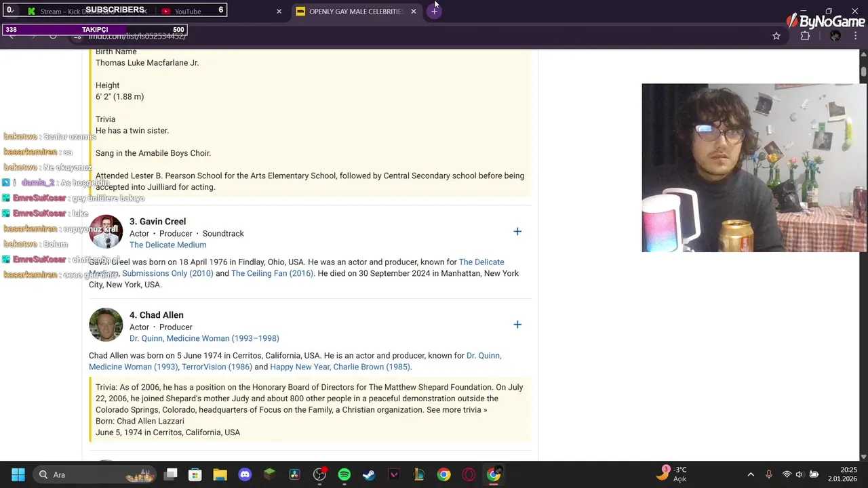Open a new browser tab
The image size is (868, 488).
pos(434,11)
